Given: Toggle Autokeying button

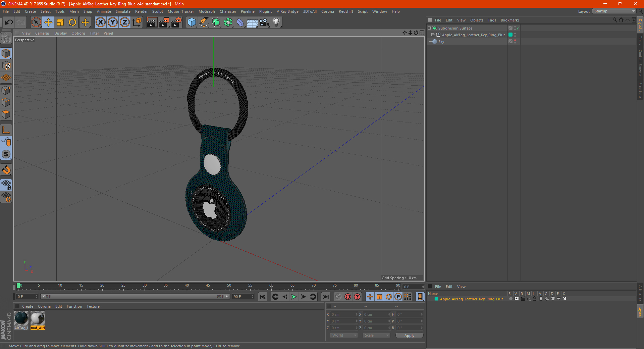Looking at the screenshot, I should (x=348, y=297).
